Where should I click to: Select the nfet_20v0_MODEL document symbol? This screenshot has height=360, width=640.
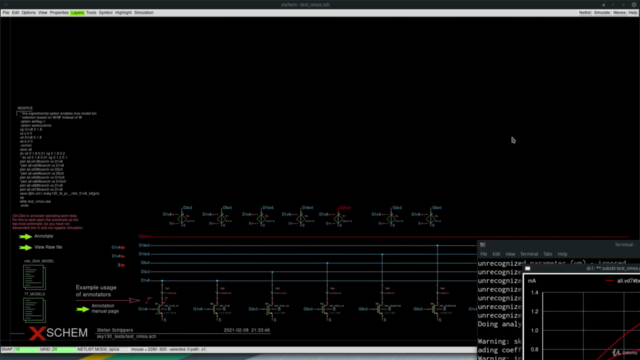[x=34, y=277]
